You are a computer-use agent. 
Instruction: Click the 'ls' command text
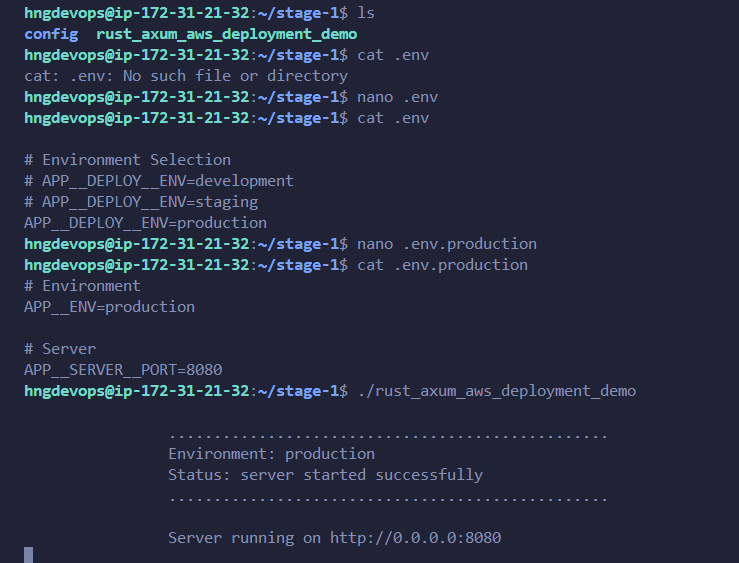coord(366,13)
